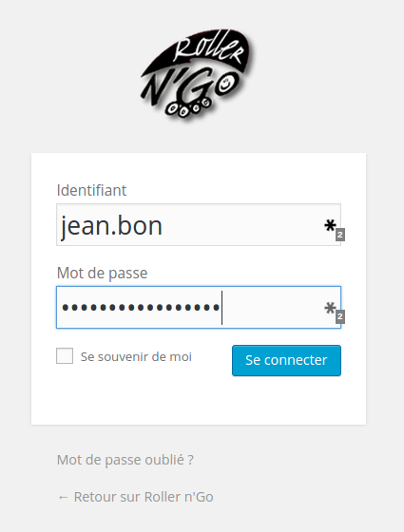Click the Roller N'Go skate logo
The height and width of the screenshot is (532, 404).
point(199,75)
